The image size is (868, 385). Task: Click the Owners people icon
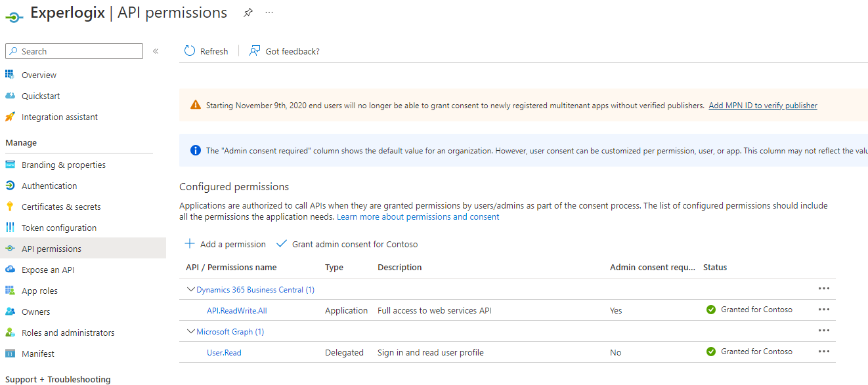10,312
